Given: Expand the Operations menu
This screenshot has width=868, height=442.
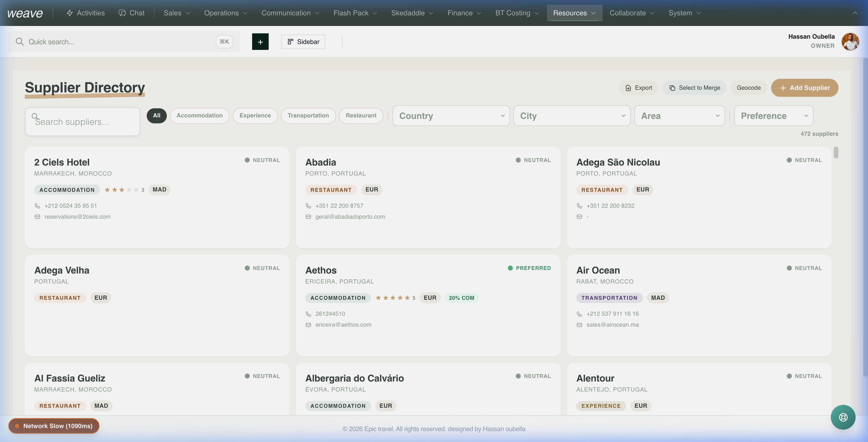Looking at the screenshot, I should coord(226,13).
